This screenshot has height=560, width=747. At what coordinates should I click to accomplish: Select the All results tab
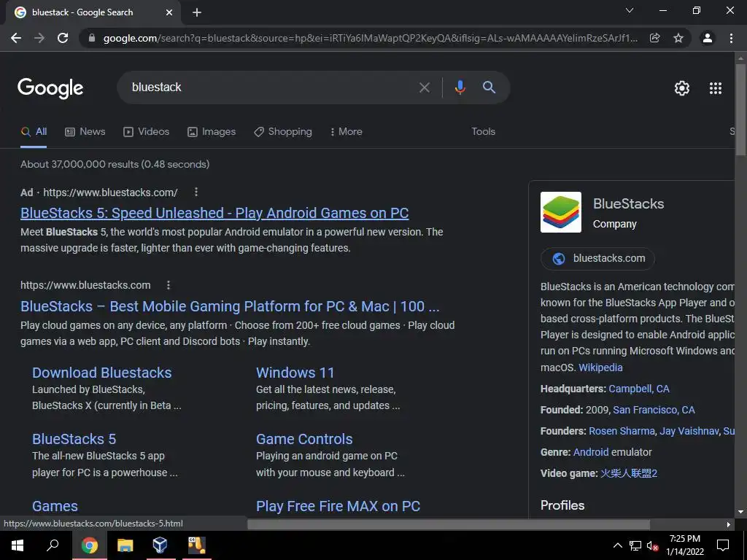tap(34, 132)
